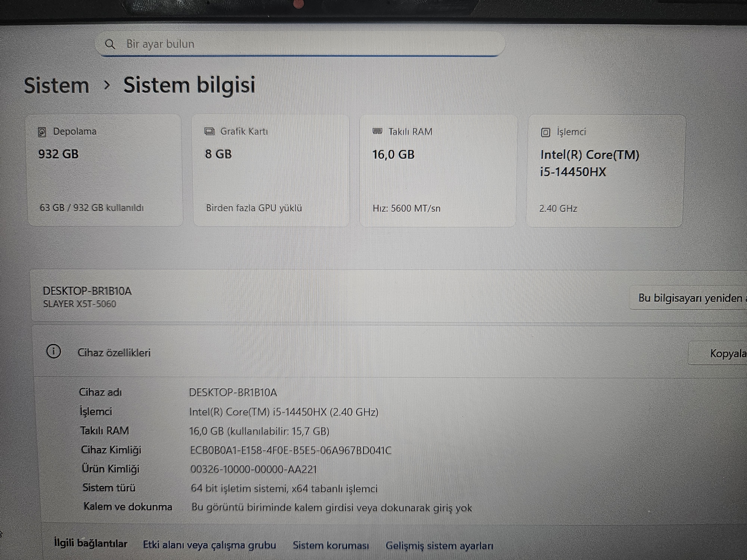Click the Depolama storage icon
The image size is (747, 560).
point(42,132)
